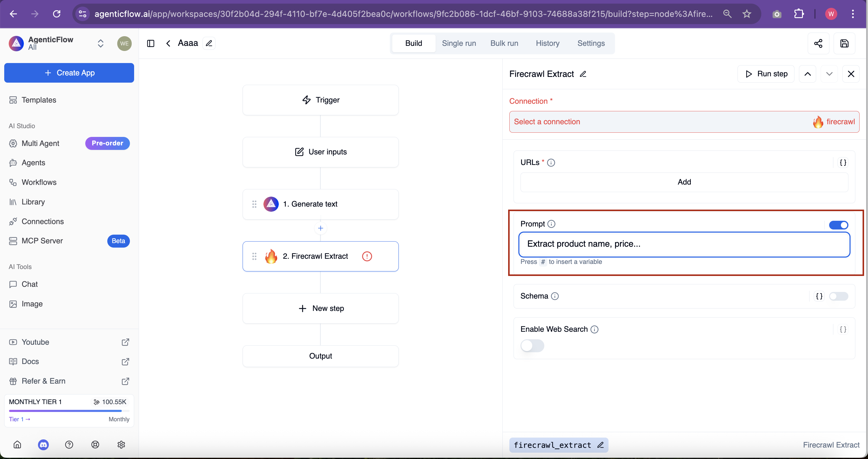The image size is (868, 459).
Task: Switch URLs field to variable braces mode
Action: (x=843, y=163)
